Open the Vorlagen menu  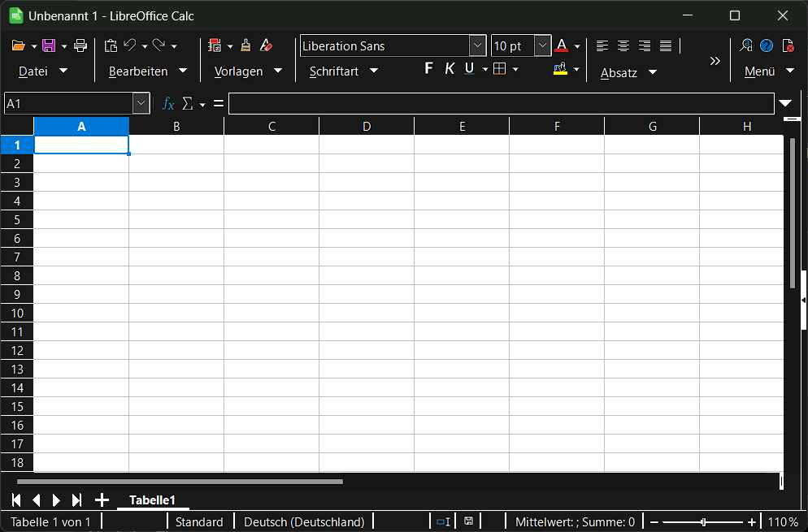pyautogui.click(x=249, y=71)
